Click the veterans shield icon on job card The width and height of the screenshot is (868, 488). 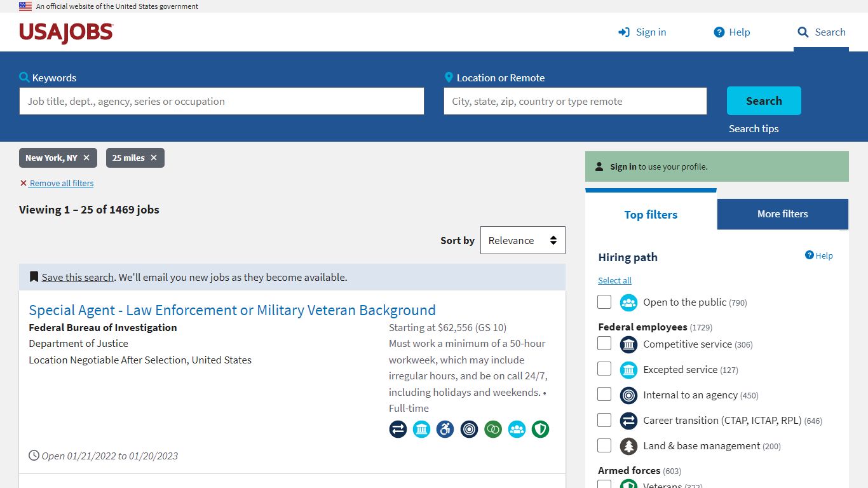540,430
